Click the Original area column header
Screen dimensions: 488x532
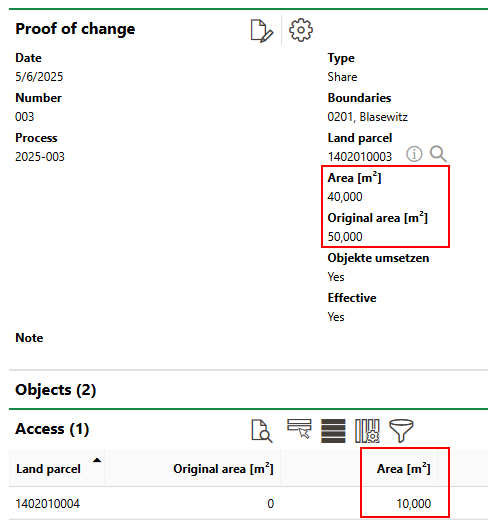[x=223, y=469]
